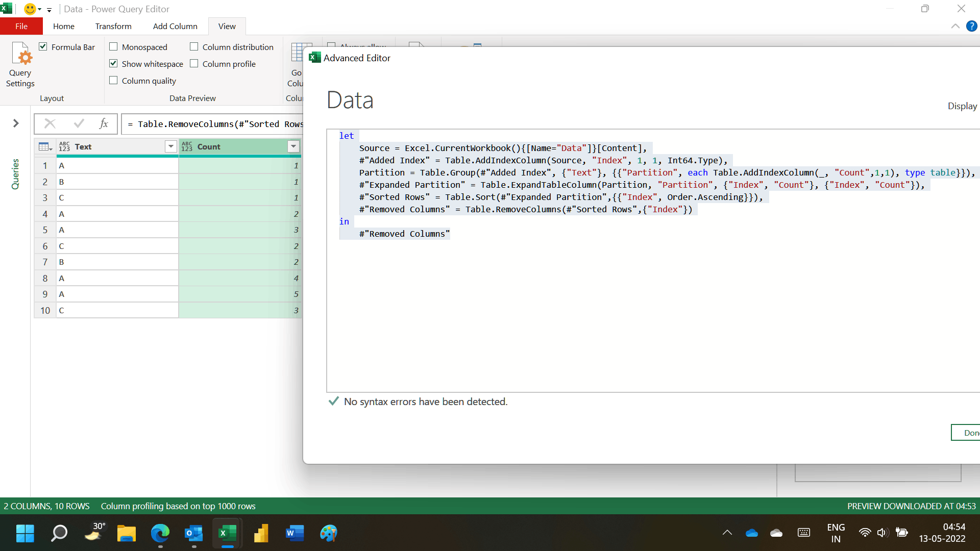This screenshot has height=551, width=980.
Task: Click the Count column data type icon
Action: [x=187, y=147]
